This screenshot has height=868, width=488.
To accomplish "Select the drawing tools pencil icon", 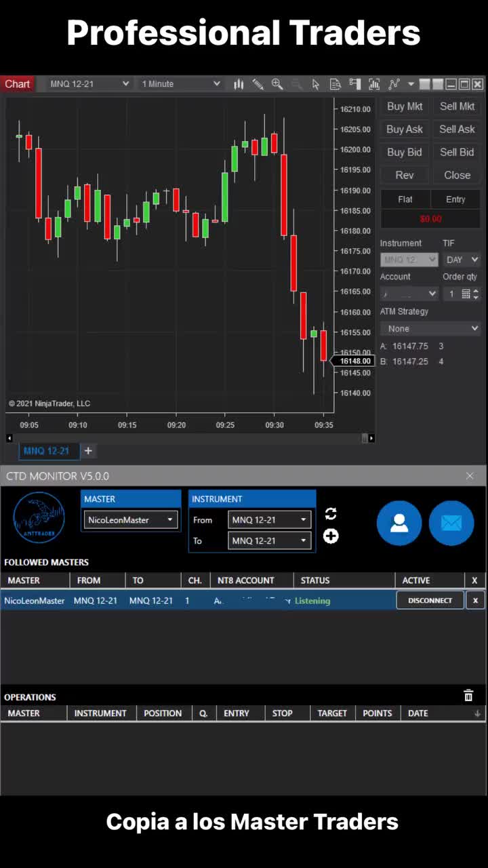I will coord(258,84).
